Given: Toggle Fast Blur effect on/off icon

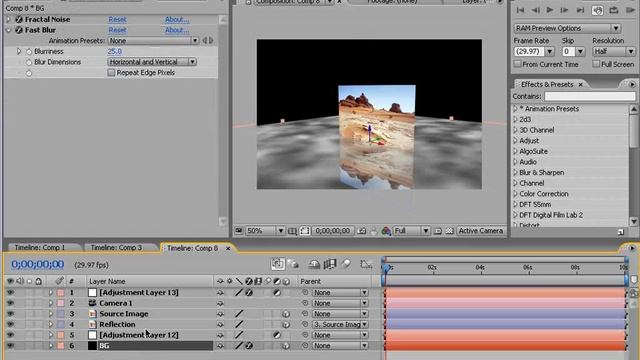Looking at the screenshot, I should point(19,30).
